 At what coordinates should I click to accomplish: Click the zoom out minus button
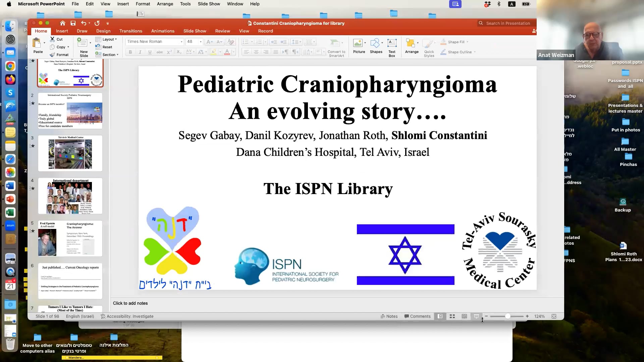pos(486,316)
